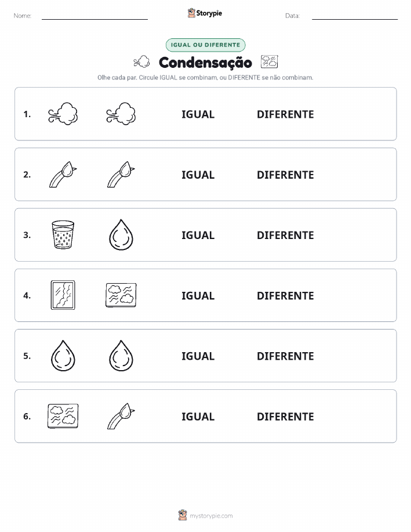Click the water droplet icon in row 3
This screenshot has width=411, height=532.
coord(121,235)
